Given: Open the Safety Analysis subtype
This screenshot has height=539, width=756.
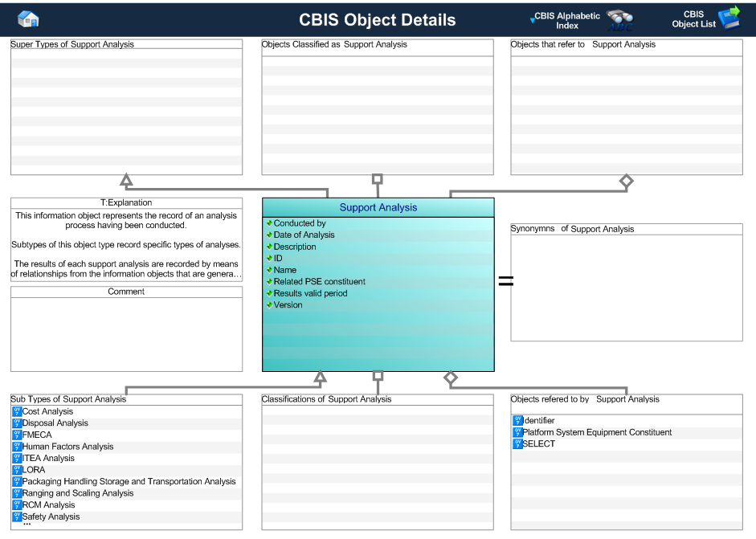Looking at the screenshot, I should (x=51, y=517).
